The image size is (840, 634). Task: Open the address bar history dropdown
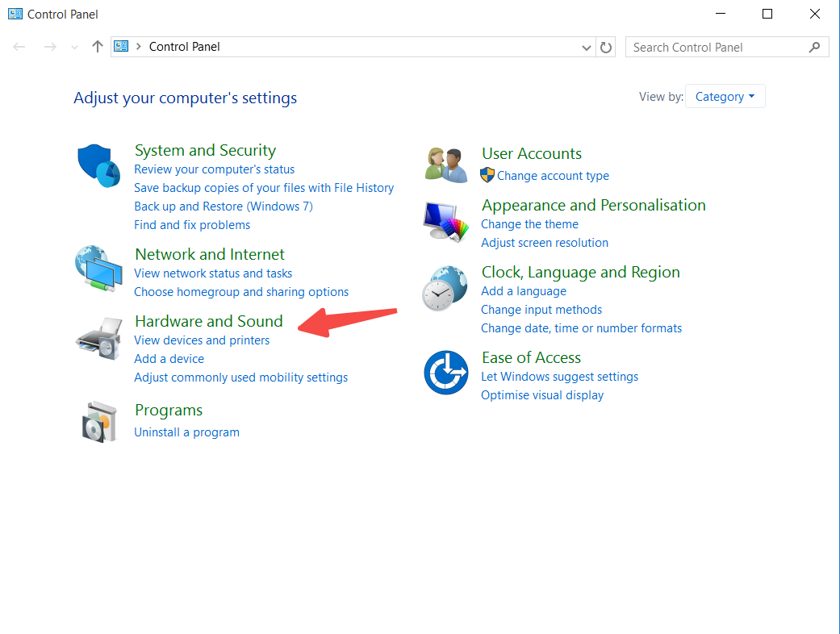click(587, 47)
